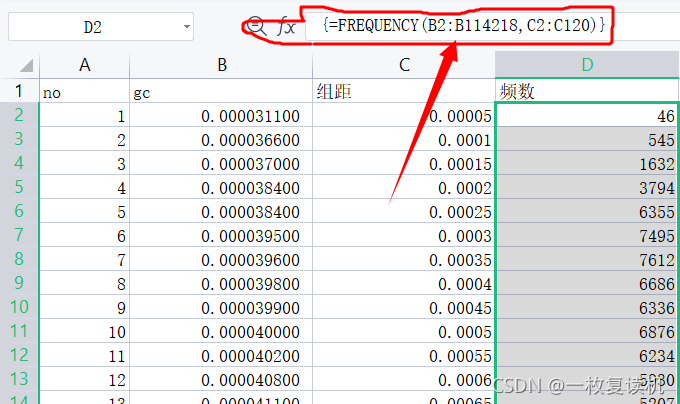Select row 8 header
Image resolution: width=680 pixels, height=404 pixels.
click(x=19, y=259)
